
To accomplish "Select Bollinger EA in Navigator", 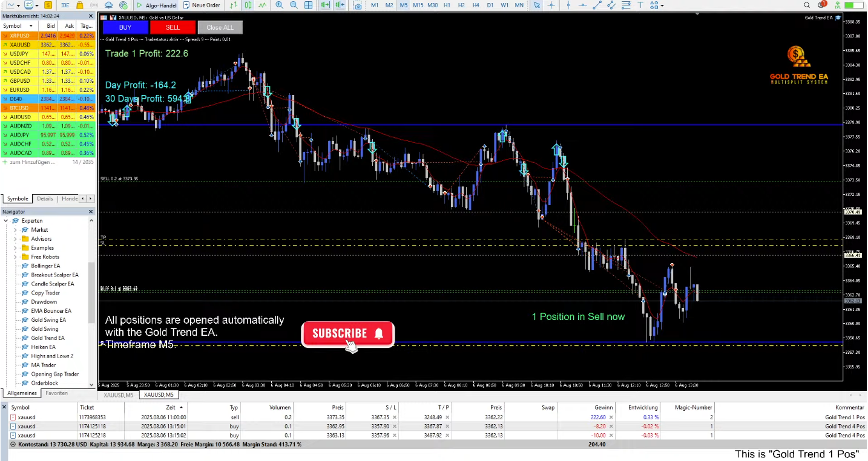I will pyautogui.click(x=45, y=266).
